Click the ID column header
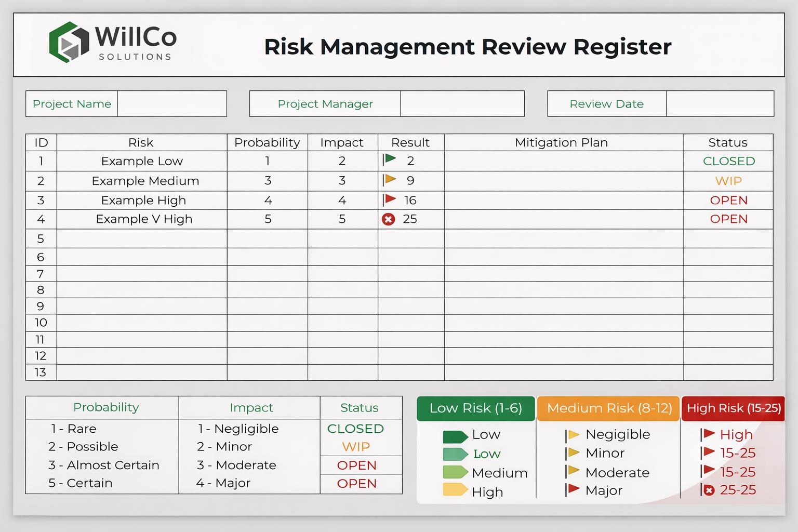The height and width of the screenshot is (532, 798). (41, 142)
